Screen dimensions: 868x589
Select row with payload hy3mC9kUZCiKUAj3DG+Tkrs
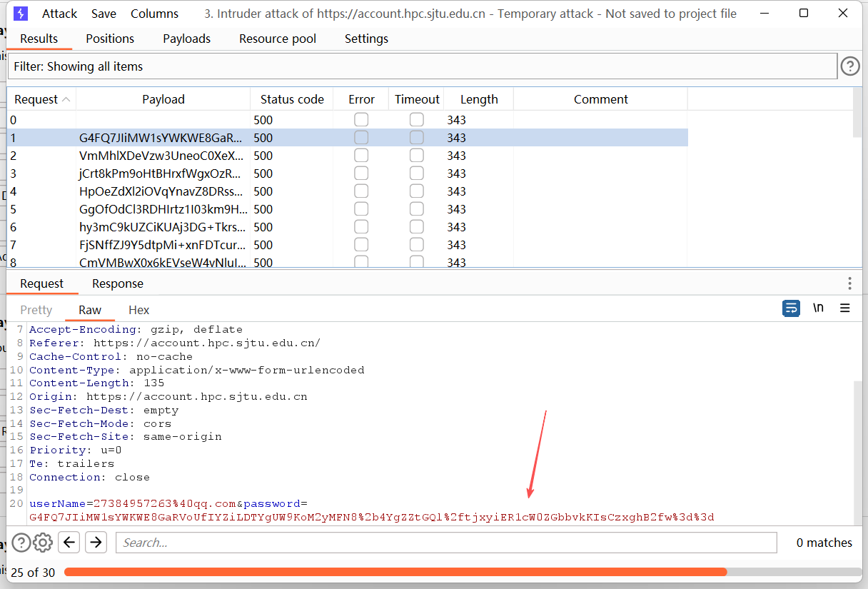(x=347, y=227)
